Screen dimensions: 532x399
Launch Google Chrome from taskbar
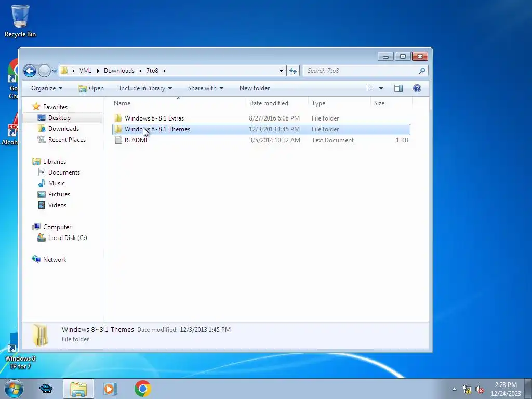pyautogui.click(x=142, y=389)
